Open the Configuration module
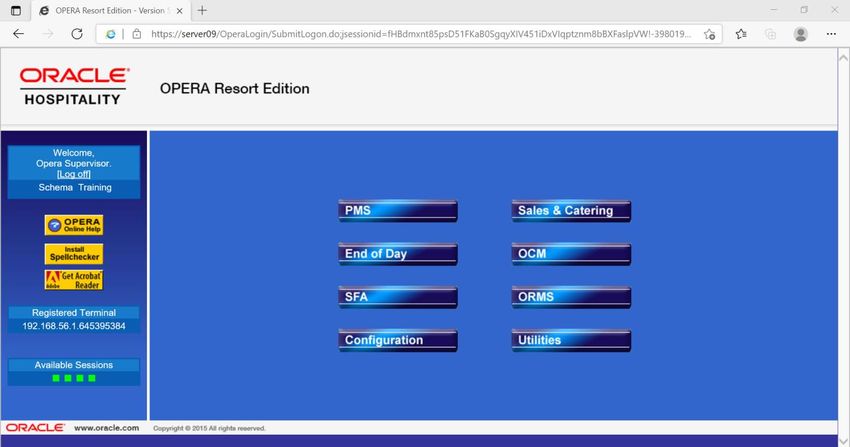The height and width of the screenshot is (447, 850). [398, 341]
